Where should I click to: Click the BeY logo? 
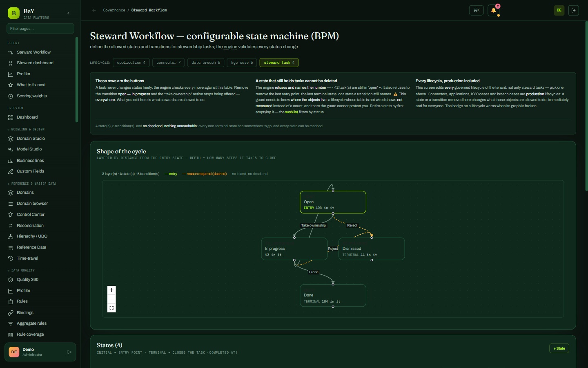coord(13,13)
